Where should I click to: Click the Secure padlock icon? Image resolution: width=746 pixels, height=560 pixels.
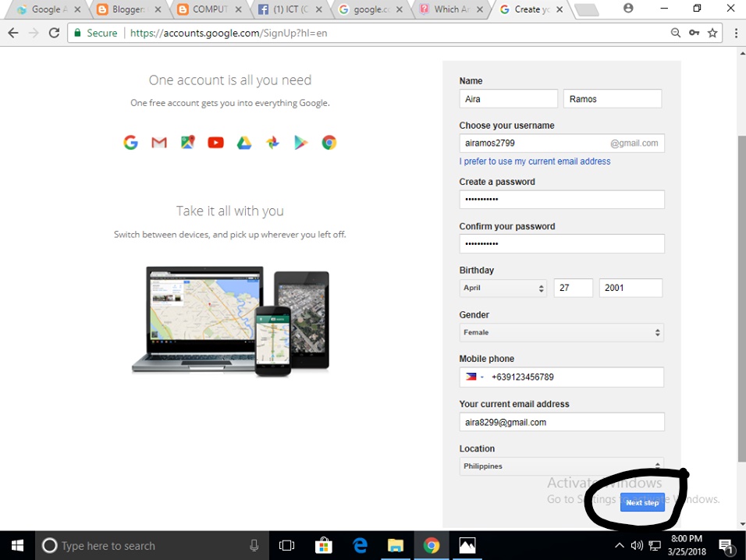(77, 33)
